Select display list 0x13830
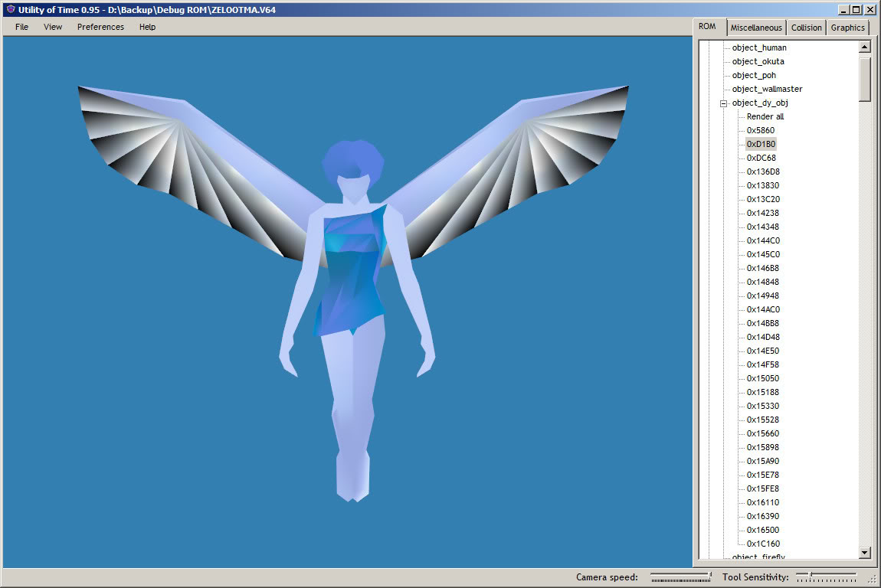The height and width of the screenshot is (588, 881). pyautogui.click(x=763, y=185)
